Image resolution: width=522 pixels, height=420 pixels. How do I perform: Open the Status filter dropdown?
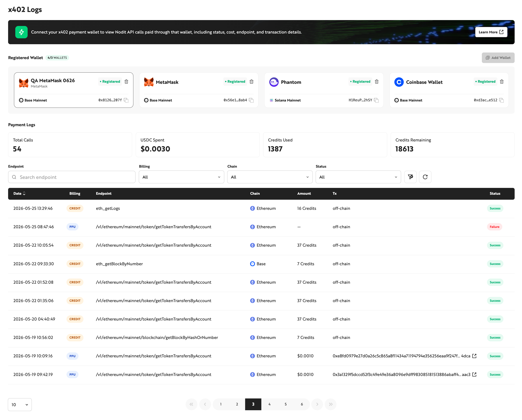click(x=358, y=177)
